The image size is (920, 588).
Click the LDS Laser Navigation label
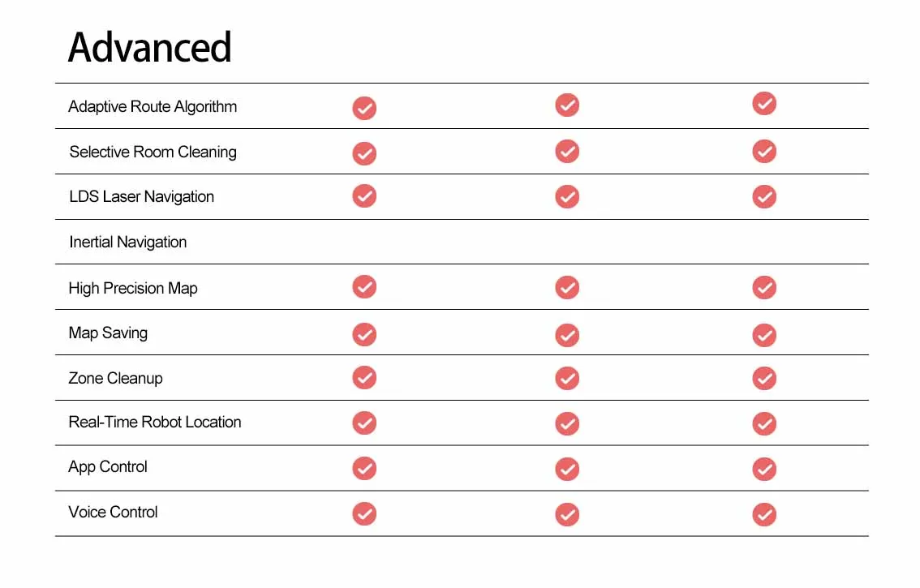[x=141, y=196]
